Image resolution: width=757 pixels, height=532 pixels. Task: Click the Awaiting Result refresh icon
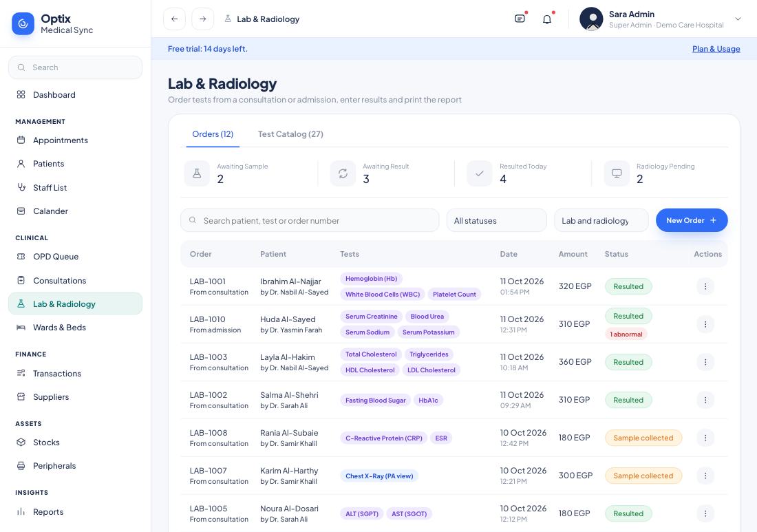click(343, 173)
